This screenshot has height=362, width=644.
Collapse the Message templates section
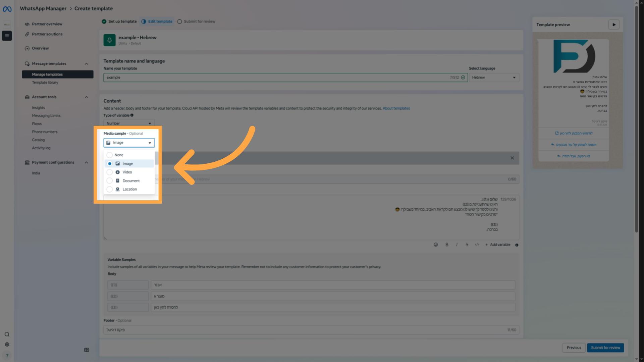tap(86, 64)
